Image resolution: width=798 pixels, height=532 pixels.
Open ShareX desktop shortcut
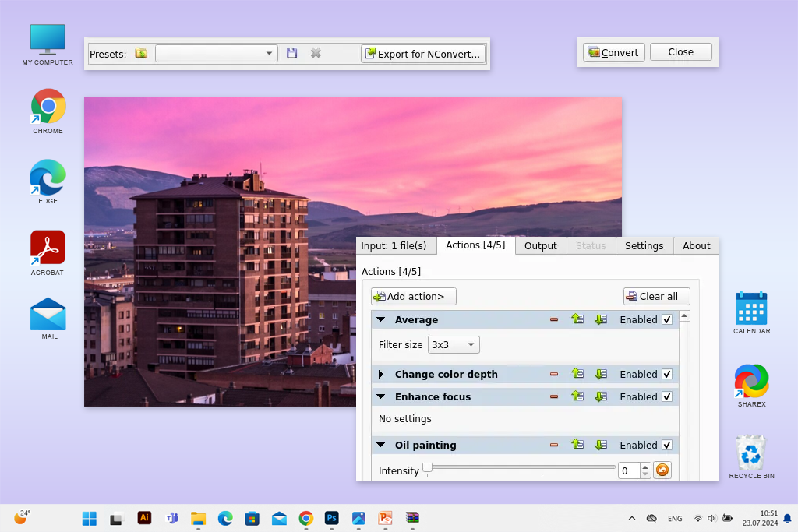click(752, 386)
